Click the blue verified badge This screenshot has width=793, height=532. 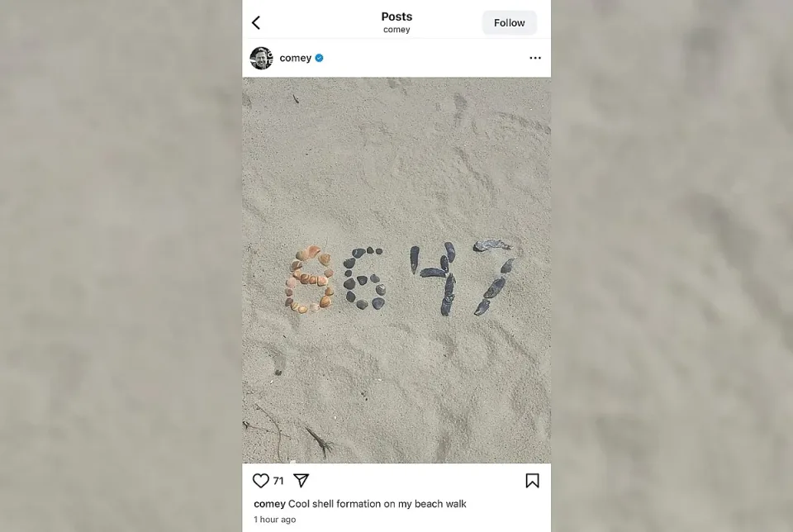tap(319, 58)
